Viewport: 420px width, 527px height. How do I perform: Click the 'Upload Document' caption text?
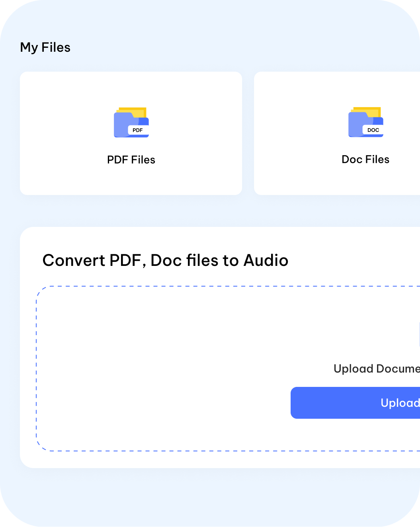(x=376, y=369)
